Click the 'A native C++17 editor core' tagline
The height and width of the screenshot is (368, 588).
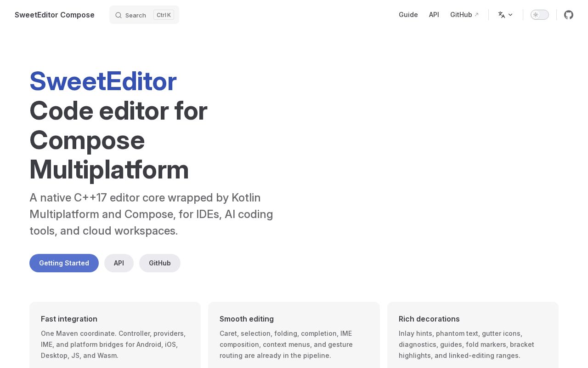coord(152,214)
